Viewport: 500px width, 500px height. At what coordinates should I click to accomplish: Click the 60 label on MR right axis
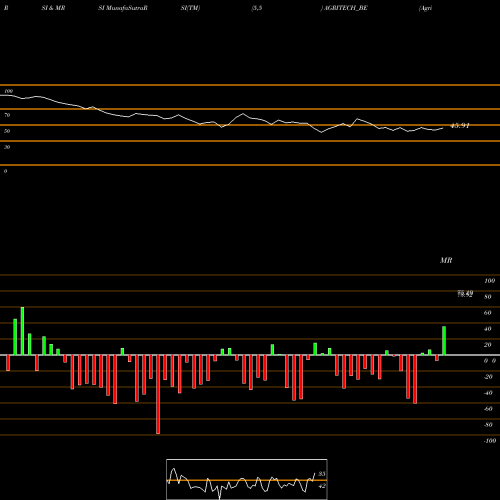[x=488, y=313]
